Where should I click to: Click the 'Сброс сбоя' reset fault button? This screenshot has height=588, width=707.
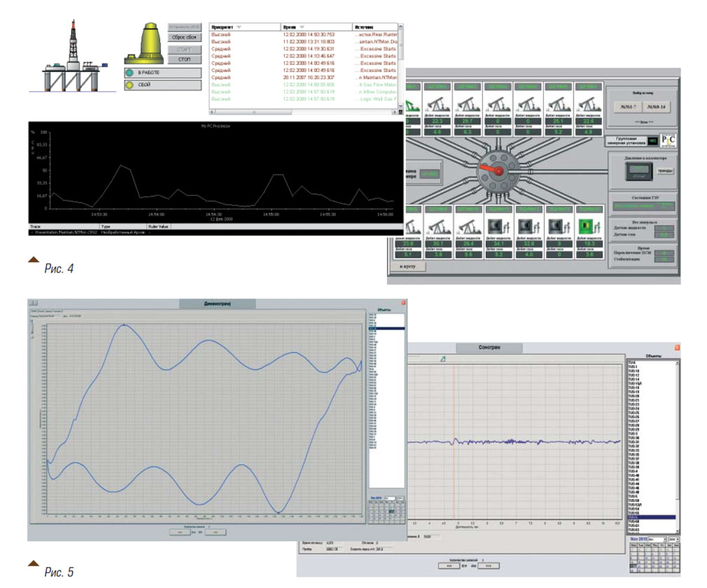(x=184, y=37)
